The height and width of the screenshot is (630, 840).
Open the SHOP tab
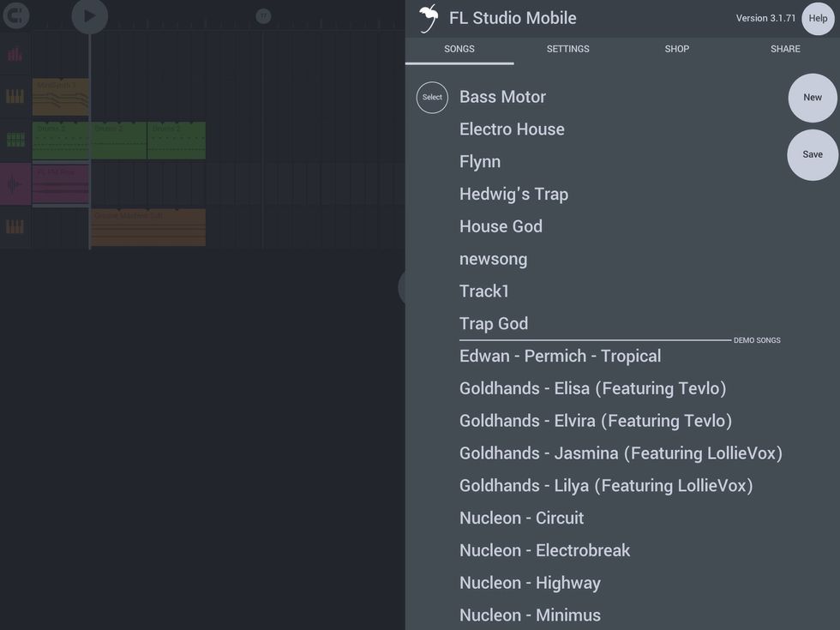point(676,49)
